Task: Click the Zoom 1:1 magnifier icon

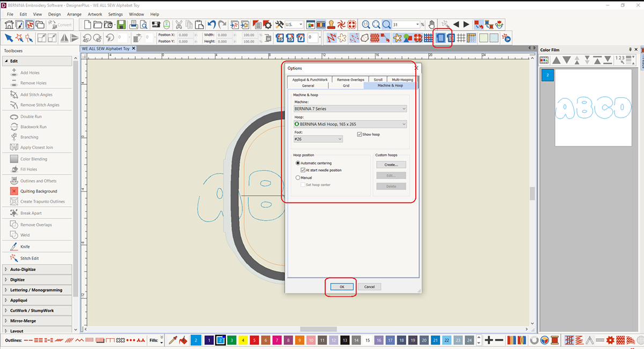Action: click(365, 25)
